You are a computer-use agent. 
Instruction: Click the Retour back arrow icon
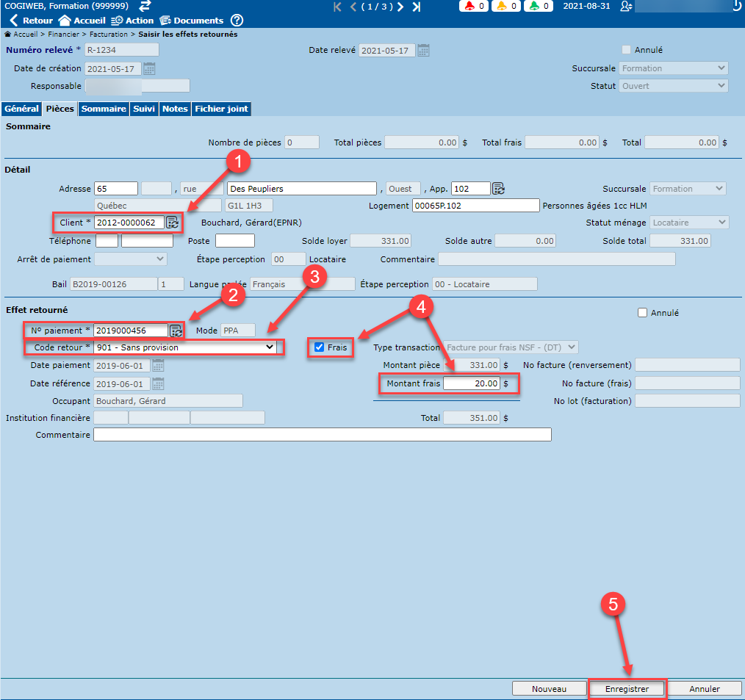coord(13,21)
